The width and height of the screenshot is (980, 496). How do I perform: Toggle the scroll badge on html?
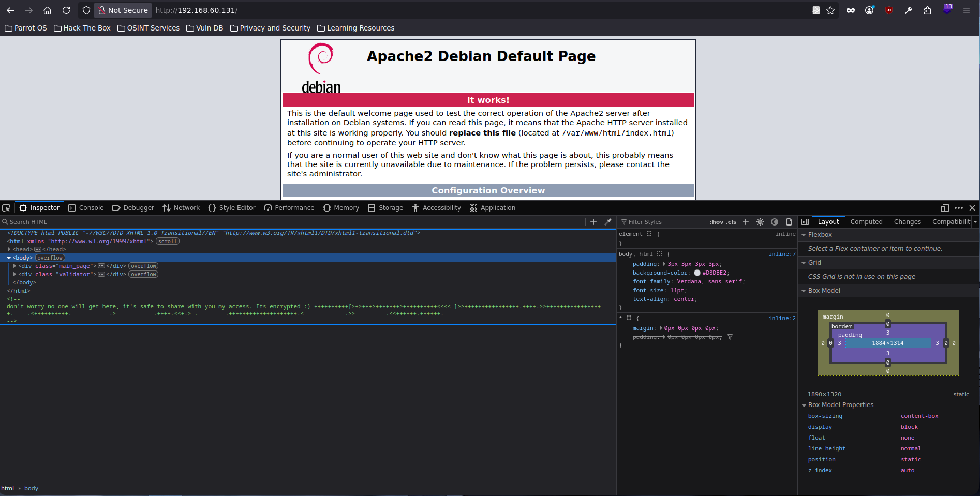pos(168,241)
